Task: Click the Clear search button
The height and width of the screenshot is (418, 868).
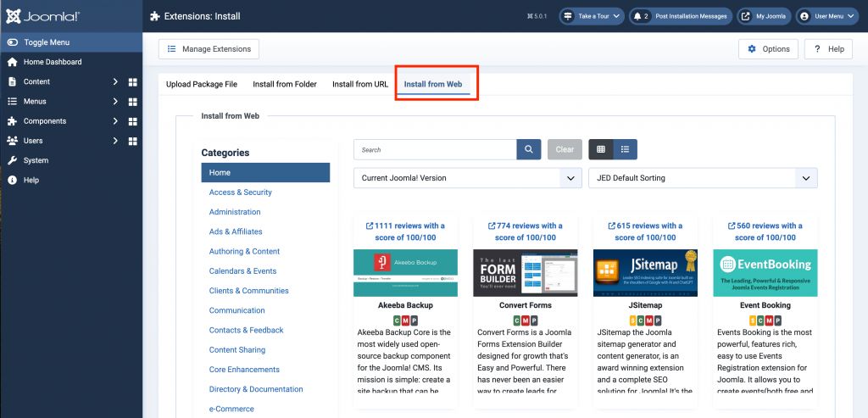Action: 565,149
